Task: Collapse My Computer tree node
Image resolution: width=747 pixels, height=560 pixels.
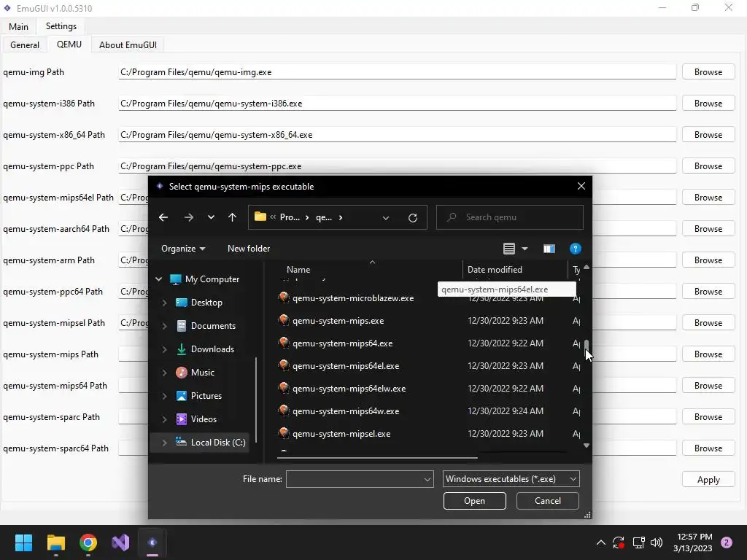Action: [158, 279]
